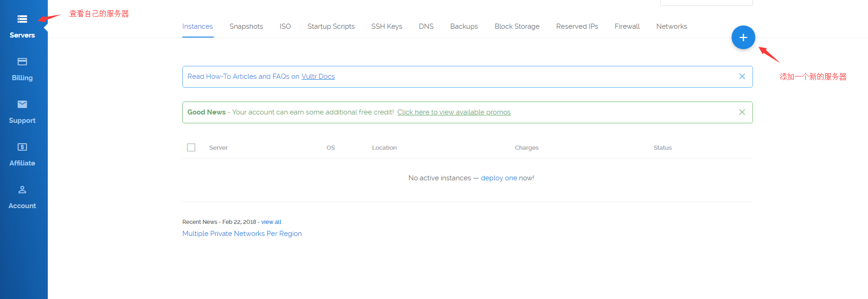
Task: Click the blue plus deploy button
Action: click(743, 38)
